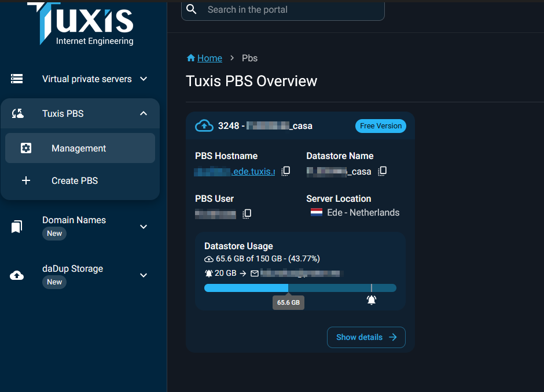544x392 pixels.
Task: Copy the PBS User value
Action: [247, 213]
